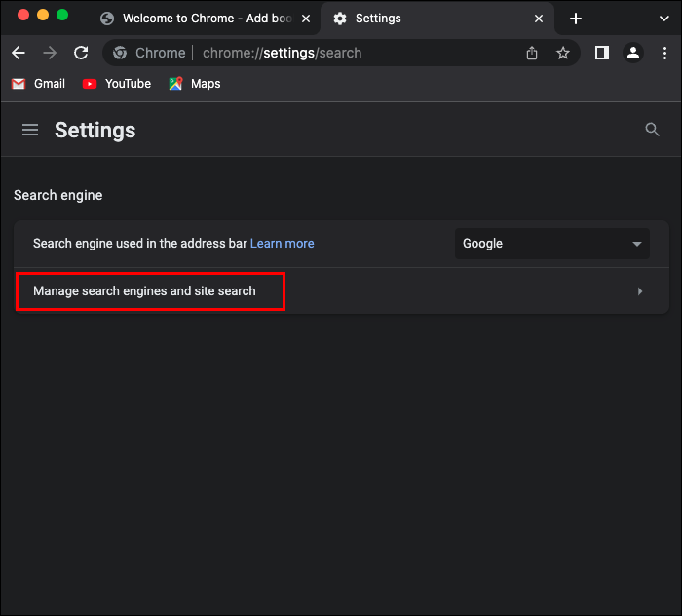Reload the current page
This screenshot has width=682, height=616.
pos(81,54)
